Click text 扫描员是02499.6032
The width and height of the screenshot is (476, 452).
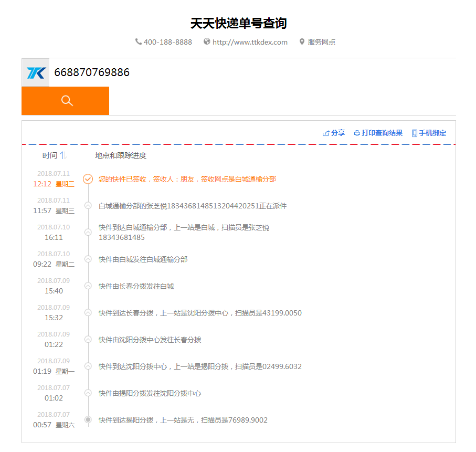point(268,366)
